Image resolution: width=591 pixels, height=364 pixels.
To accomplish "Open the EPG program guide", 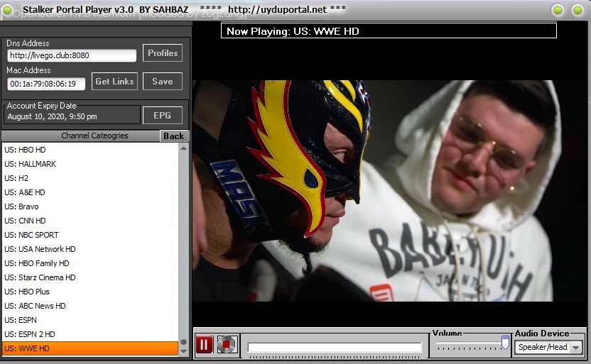I will (x=163, y=116).
